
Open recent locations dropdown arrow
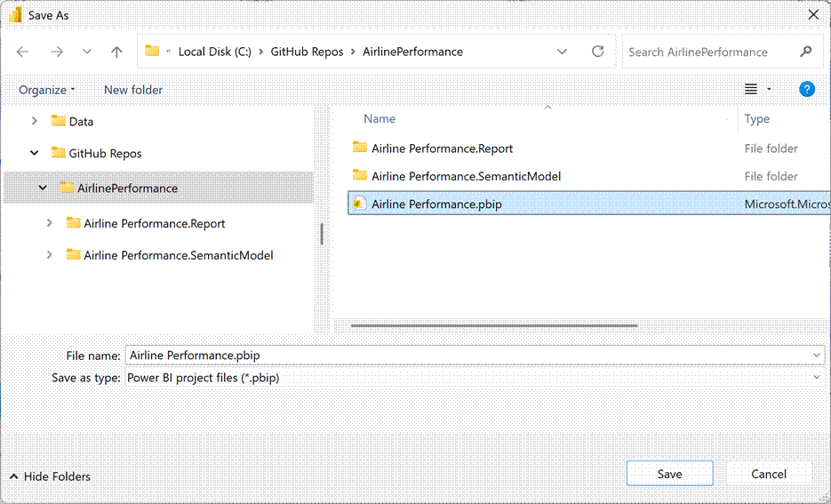(x=86, y=52)
